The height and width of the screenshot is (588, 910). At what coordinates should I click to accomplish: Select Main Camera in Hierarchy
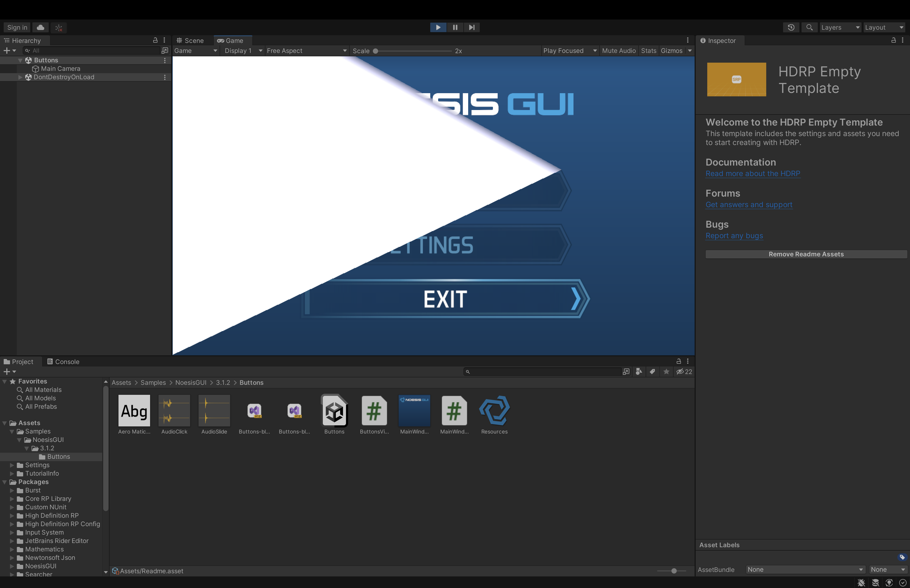[60, 69]
